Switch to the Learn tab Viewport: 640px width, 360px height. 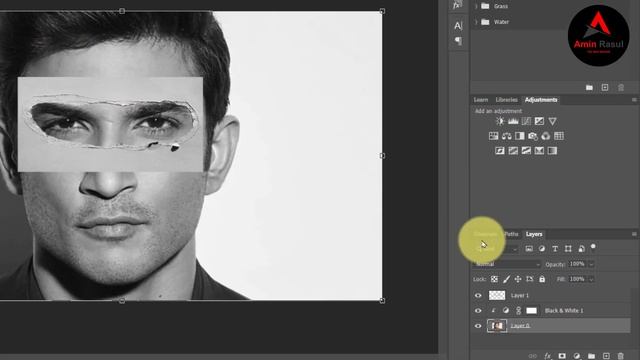tap(480, 100)
